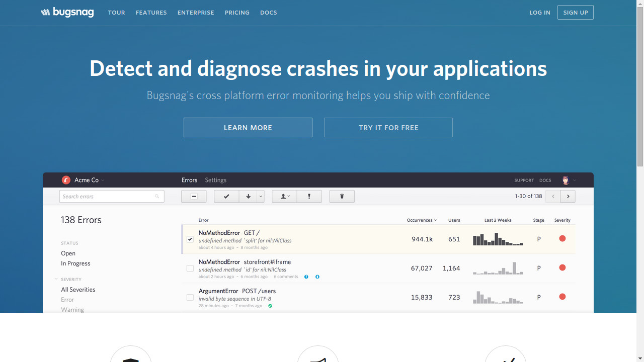
Task: Filter by Open status
Action: point(68,253)
